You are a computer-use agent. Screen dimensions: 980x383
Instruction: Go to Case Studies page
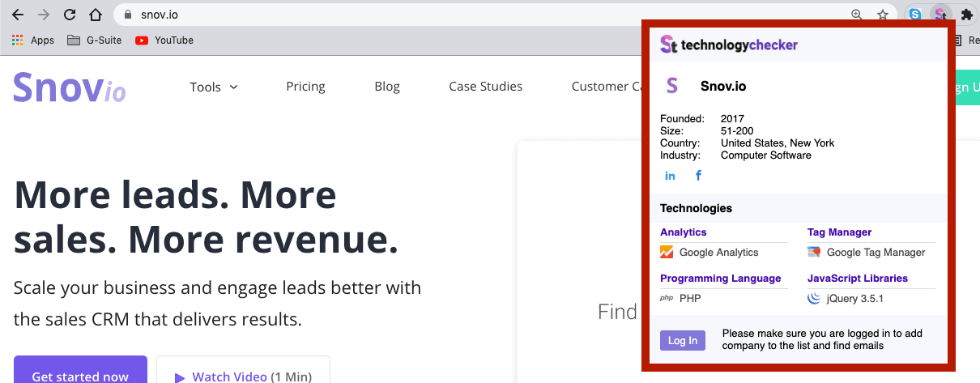pos(486,86)
